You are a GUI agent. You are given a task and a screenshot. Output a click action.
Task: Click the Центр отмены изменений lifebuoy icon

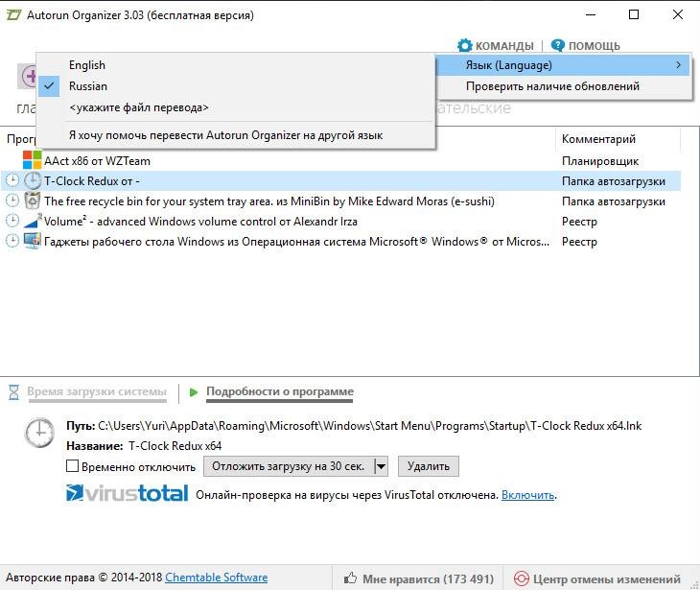pyautogui.click(x=521, y=578)
